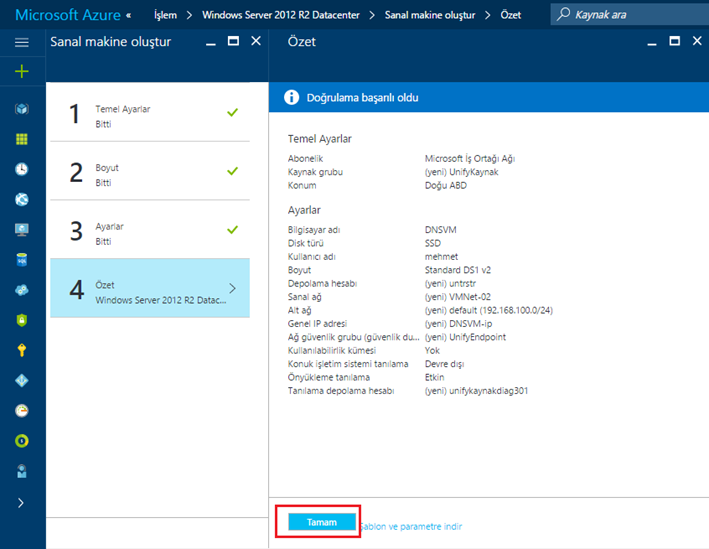Screen dimensions: 709x549
Task: Click the Tamam button
Action: [322, 522]
